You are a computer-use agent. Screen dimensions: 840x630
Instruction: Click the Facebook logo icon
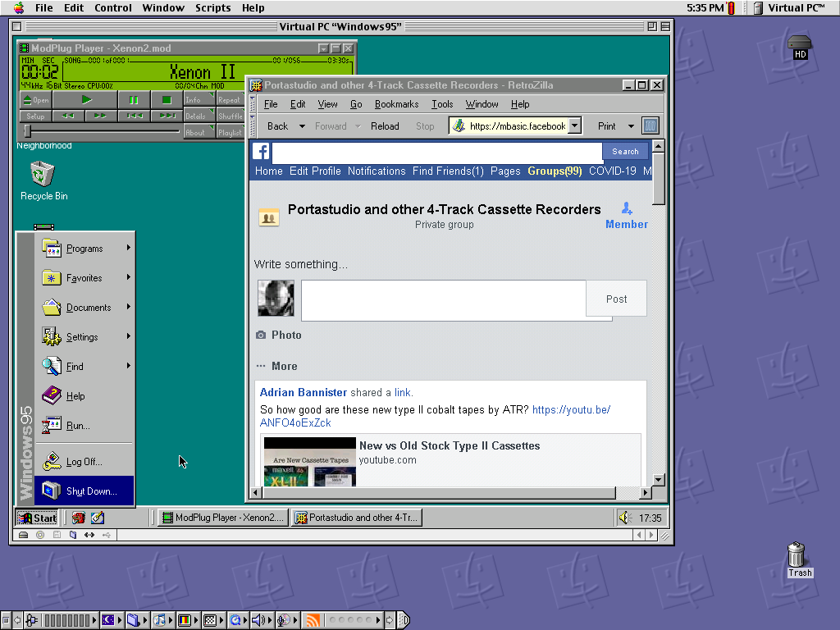(x=261, y=152)
